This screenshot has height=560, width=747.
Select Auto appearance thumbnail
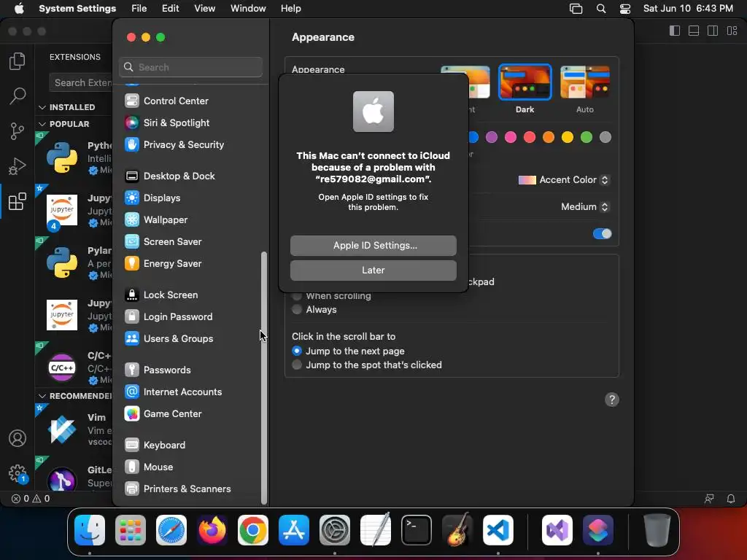(585, 82)
